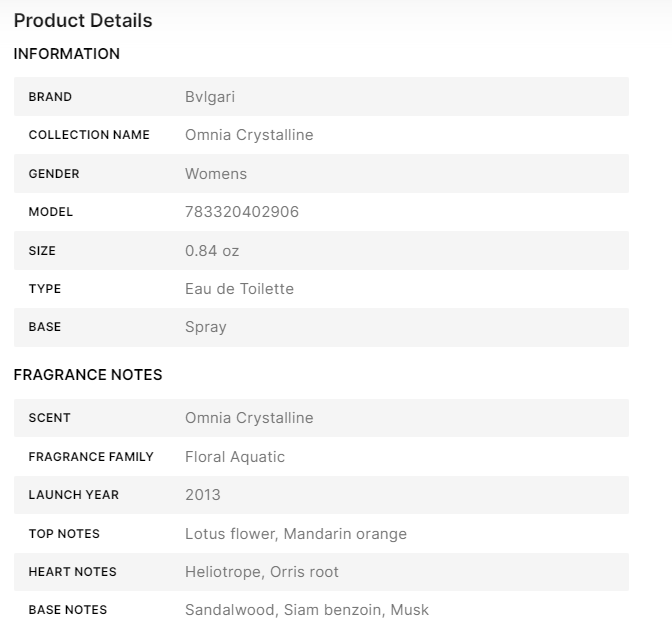Click the BASE NOTES row label

click(68, 610)
